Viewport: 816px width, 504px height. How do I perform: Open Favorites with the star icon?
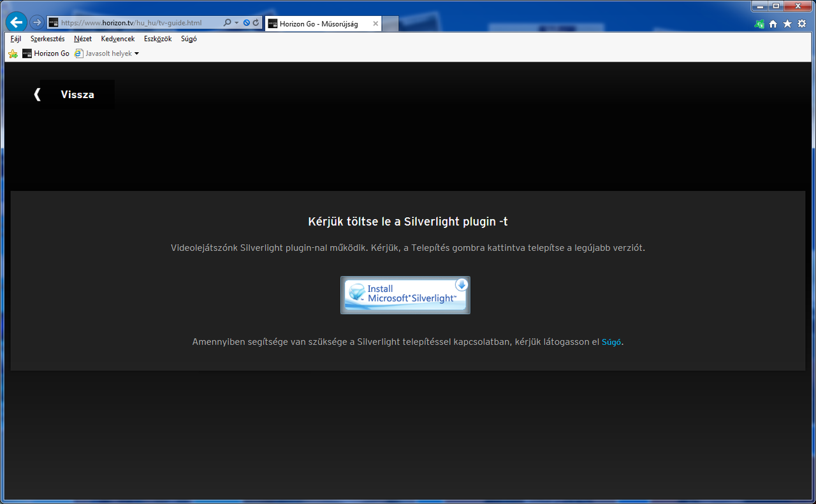(x=787, y=24)
